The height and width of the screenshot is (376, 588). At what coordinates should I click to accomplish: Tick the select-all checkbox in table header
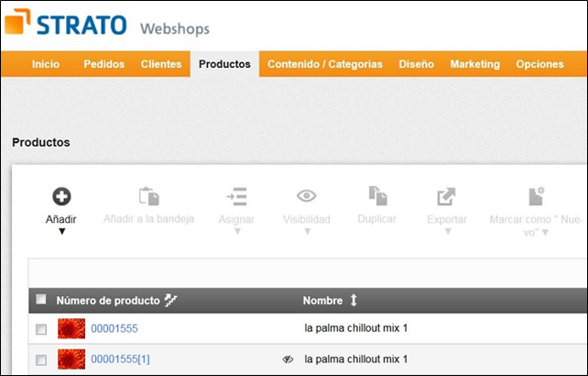coord(41,299)
